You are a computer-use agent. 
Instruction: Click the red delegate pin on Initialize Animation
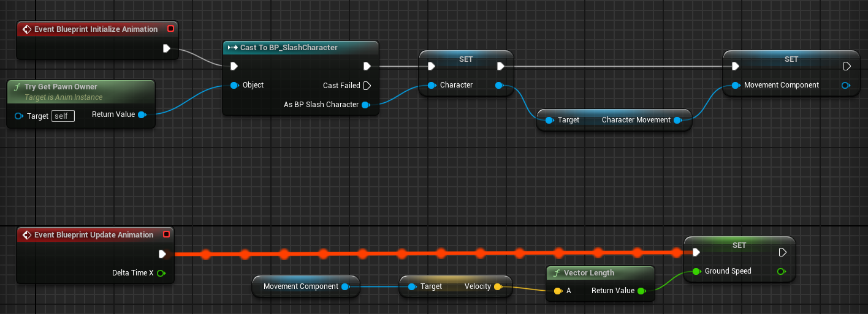(x=170, y=29)
